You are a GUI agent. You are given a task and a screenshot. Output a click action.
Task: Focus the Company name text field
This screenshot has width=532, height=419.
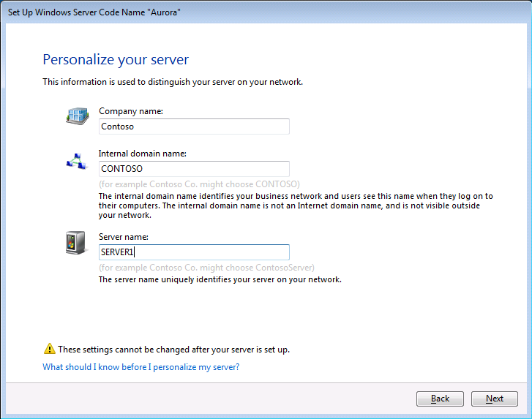click(194, 127)
